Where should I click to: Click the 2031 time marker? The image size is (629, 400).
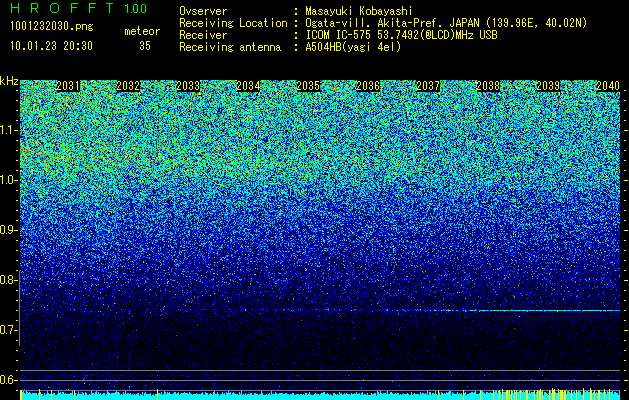(68, 86)
